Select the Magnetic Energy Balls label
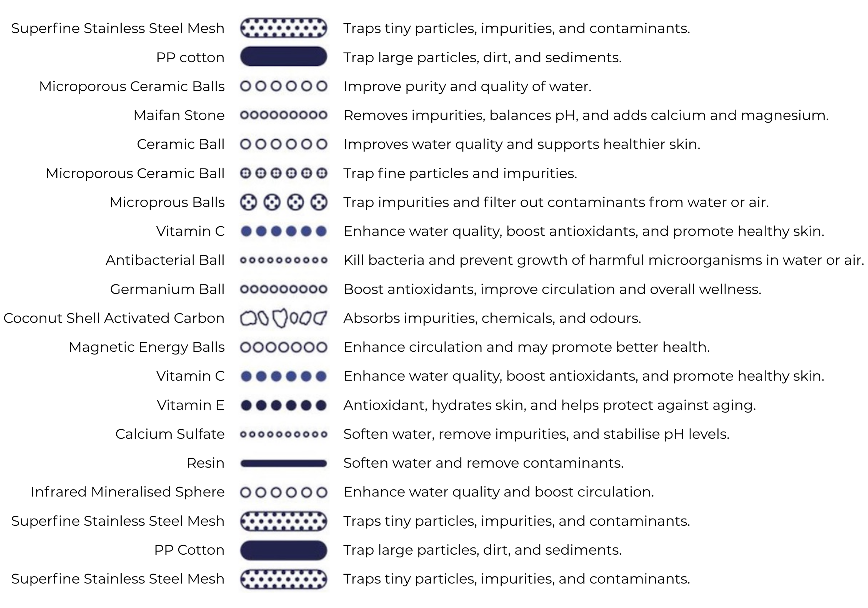 pos(147,347)
